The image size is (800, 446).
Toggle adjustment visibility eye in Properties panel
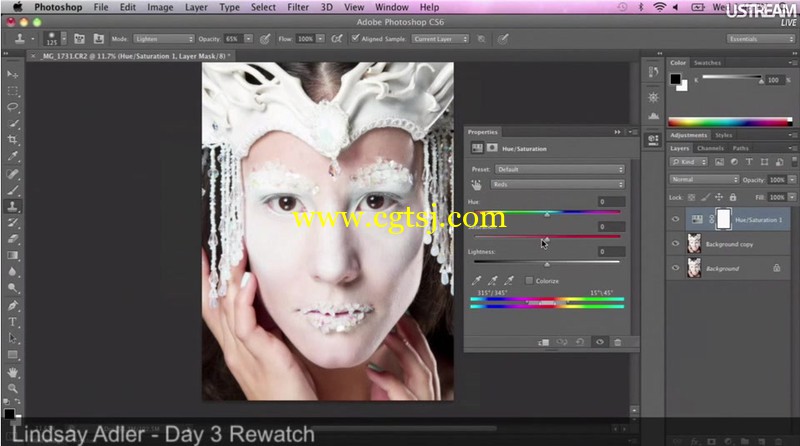(x=599, y=342)
